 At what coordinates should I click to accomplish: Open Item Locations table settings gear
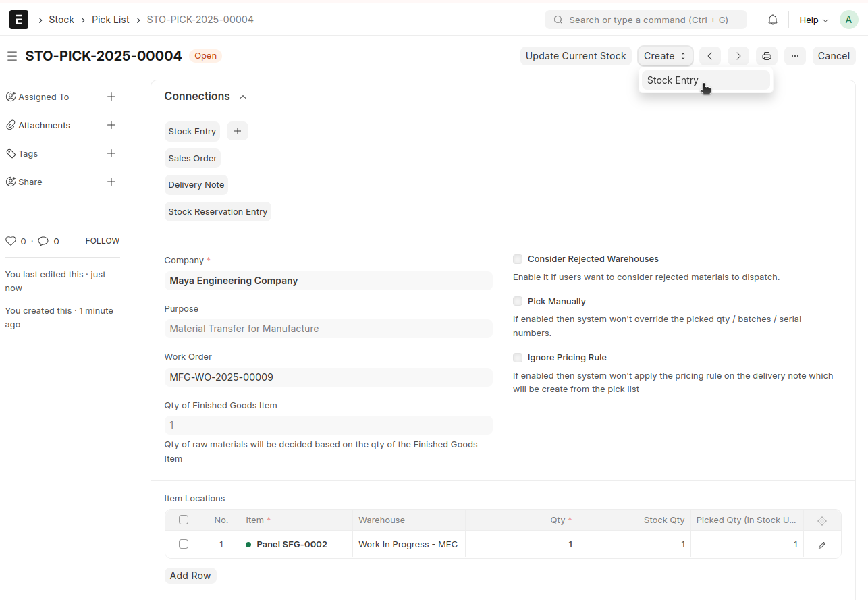coord(821,520)
